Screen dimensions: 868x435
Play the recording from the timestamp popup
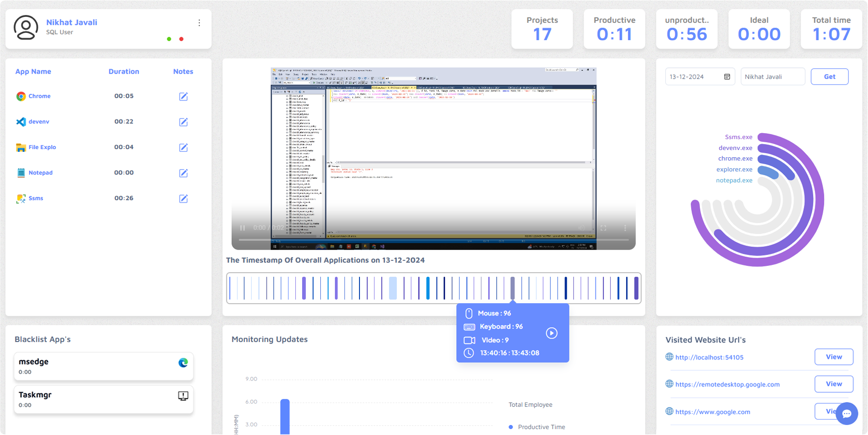551,333
